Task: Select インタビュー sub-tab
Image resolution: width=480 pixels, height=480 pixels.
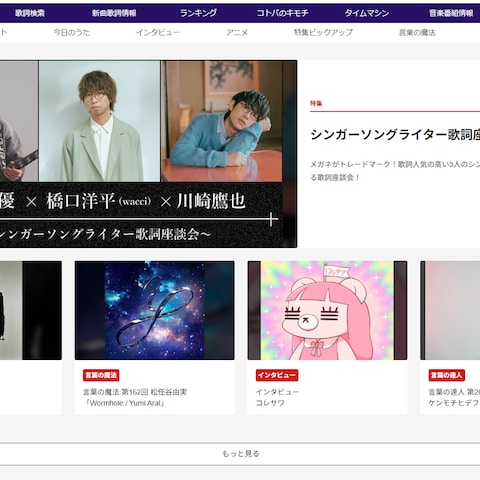Action: [x=158, y=32]
